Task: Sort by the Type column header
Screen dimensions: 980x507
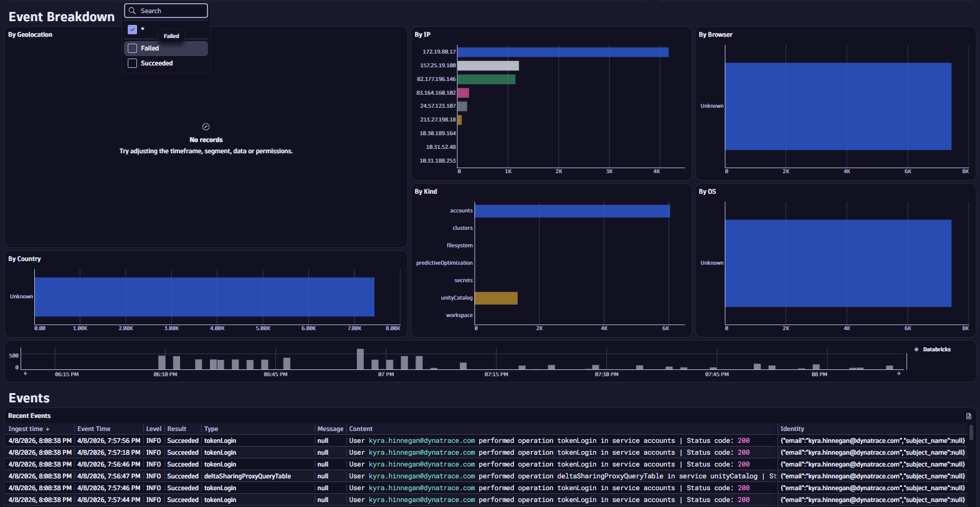Action: 211,429
